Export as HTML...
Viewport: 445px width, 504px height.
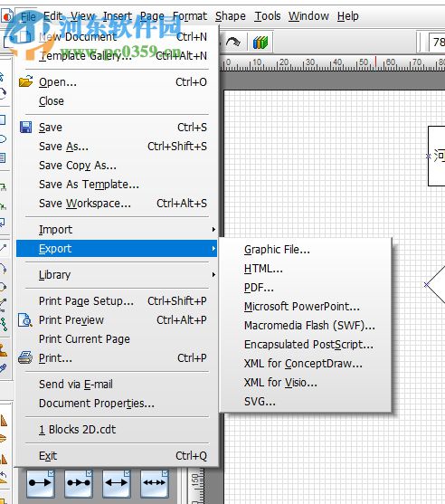[305, 269]
